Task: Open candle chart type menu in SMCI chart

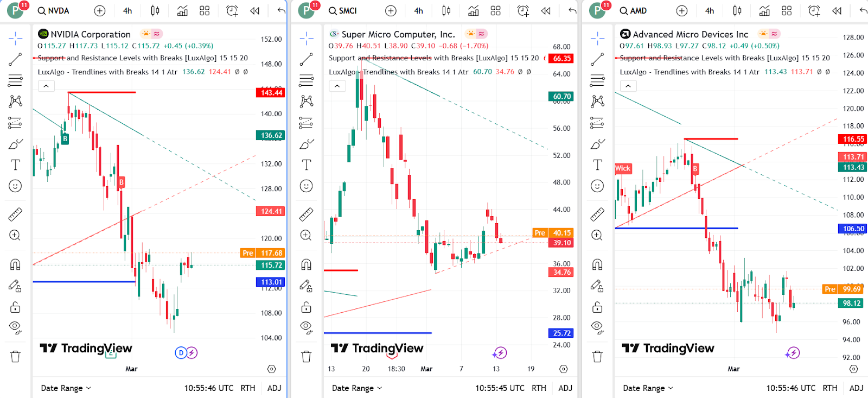Action: tap(446, 11)
